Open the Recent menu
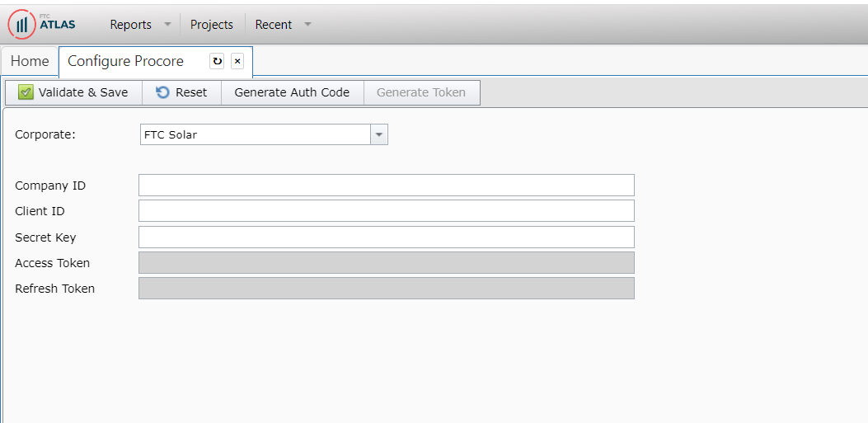 pyautogui.click(x=274, y=25)
